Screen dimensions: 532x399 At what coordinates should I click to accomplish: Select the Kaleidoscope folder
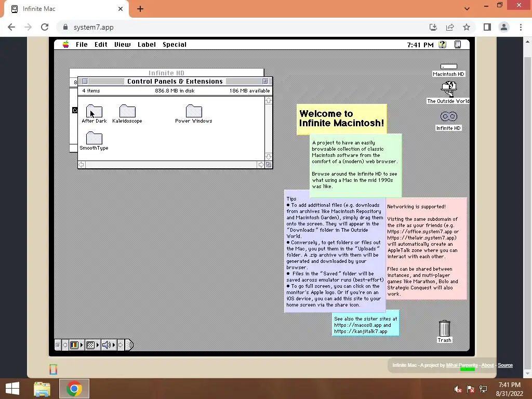coord(127,111)
